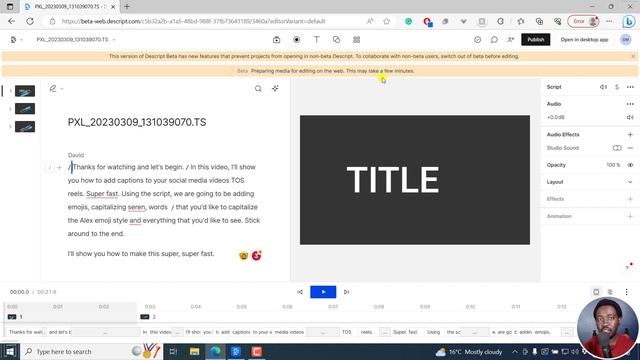Open File Explorer from the taskbar
The image size is (640, 360).
click(x=194, y=351)
